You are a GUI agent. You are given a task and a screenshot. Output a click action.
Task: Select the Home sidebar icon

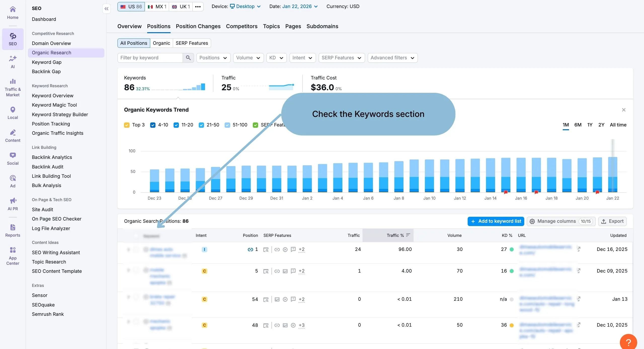pos(13,12)
